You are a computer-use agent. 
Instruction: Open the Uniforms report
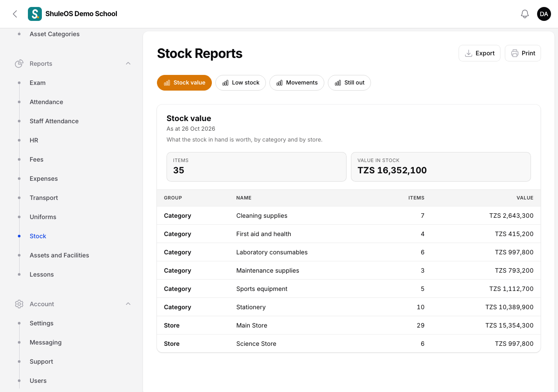pos(43,217)
